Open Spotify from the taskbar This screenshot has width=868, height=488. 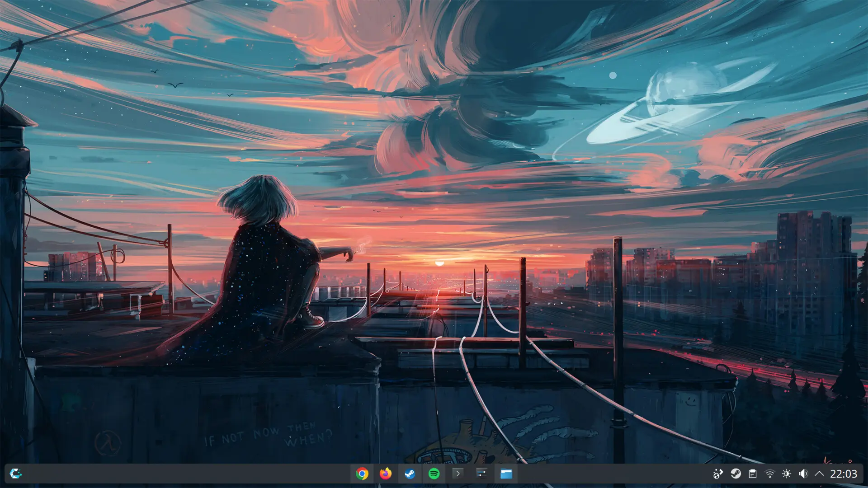pyautogui.click(x=434, y=474)
